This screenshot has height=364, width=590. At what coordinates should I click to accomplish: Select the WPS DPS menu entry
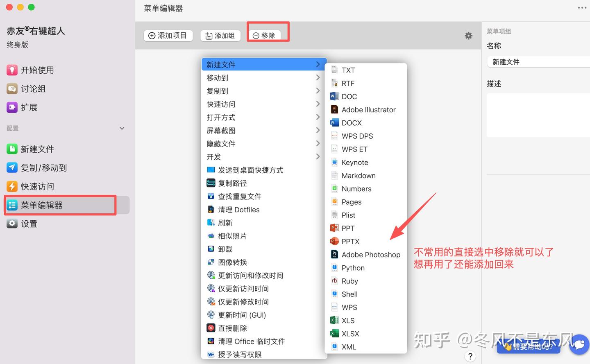(x=366, y=136)
